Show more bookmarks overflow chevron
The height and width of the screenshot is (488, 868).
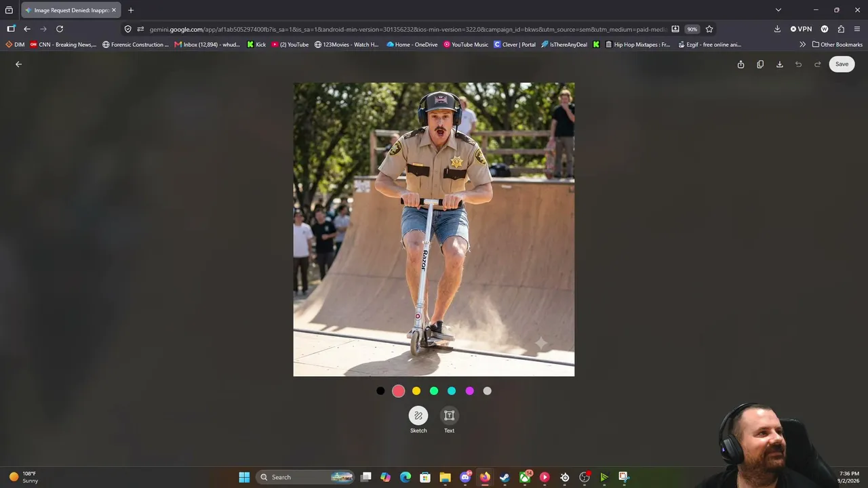pyautogui.click(x=803, y=45)
